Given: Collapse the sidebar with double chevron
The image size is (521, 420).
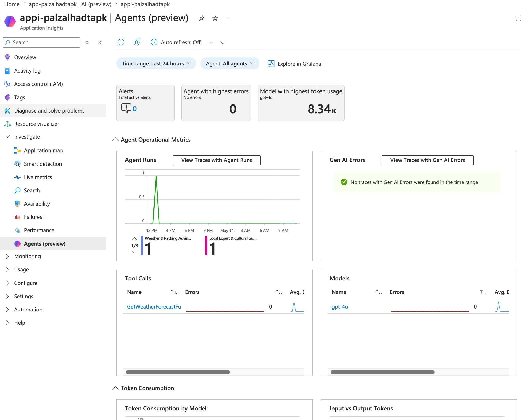Looking at the screenshot, I should point(99,42).
